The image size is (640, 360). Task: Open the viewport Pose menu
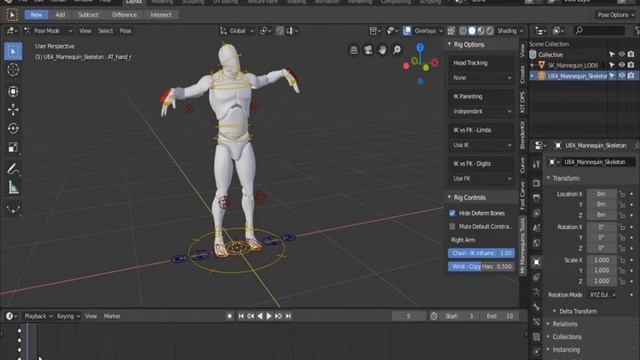point(125,31)
